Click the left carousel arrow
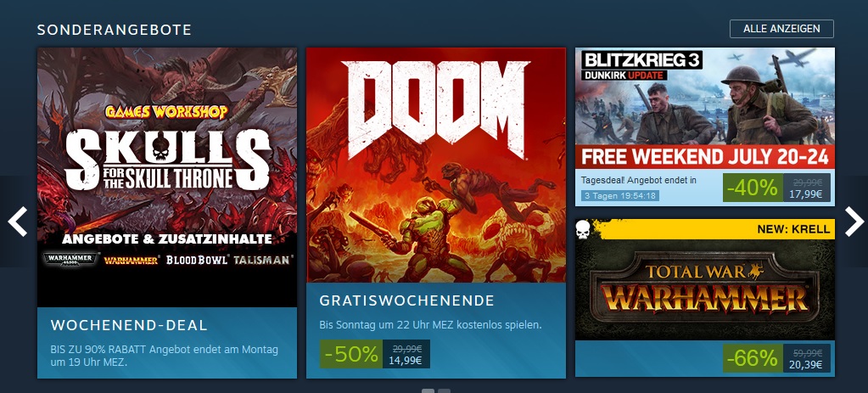This screenshot has height=393, width=868. click(x=17, y=222)
